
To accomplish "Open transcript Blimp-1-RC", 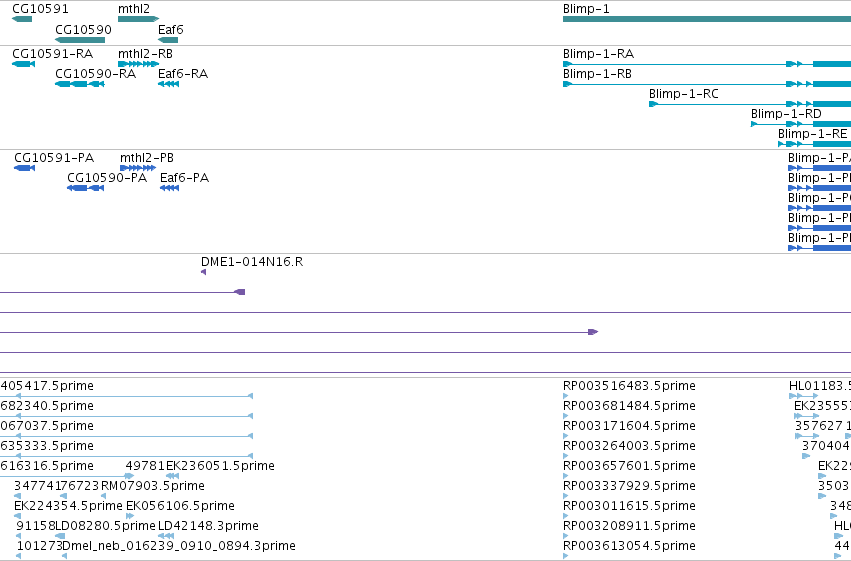I will pos(750,104).
